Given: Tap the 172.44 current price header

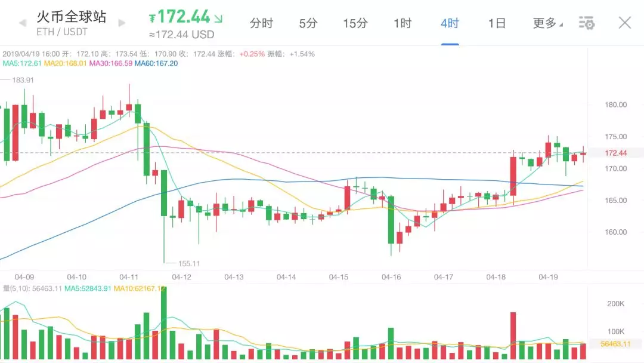Looking at the screenshot, I should click(185, 17).
